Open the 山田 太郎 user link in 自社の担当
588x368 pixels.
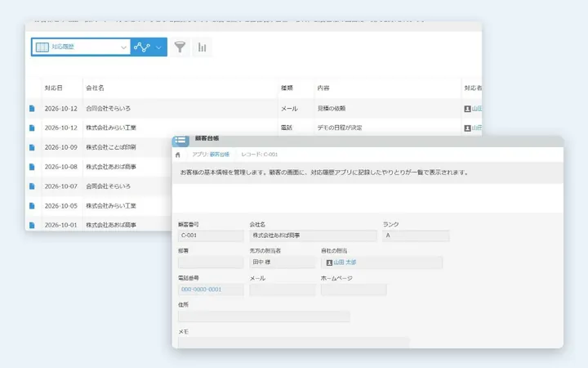[x=345, y=263]
